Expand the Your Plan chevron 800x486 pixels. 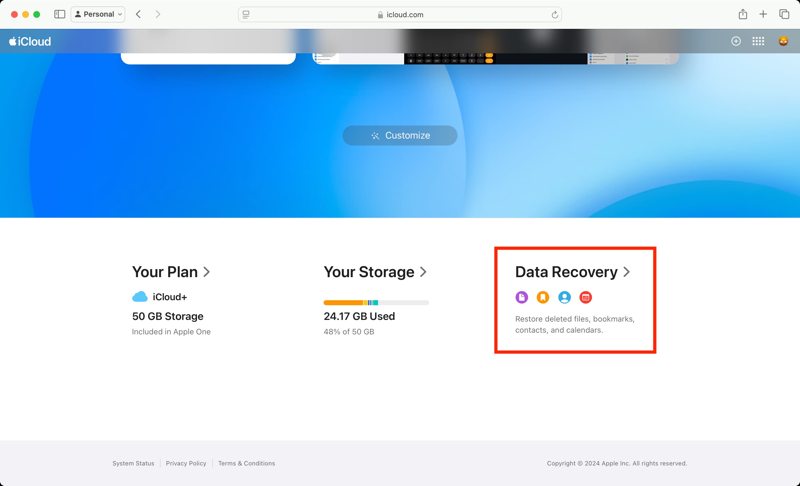[x=207, y=272]
